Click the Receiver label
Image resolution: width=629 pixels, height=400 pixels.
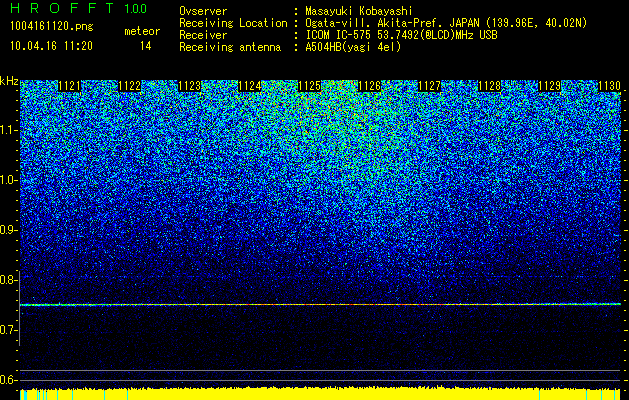(x=203, y=35)
